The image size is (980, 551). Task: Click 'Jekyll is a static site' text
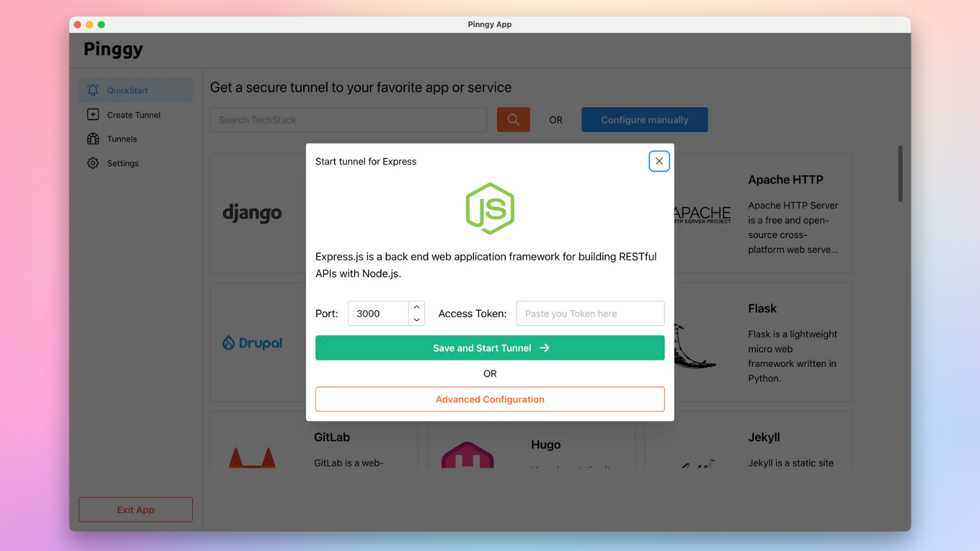[x=791, y=463]
